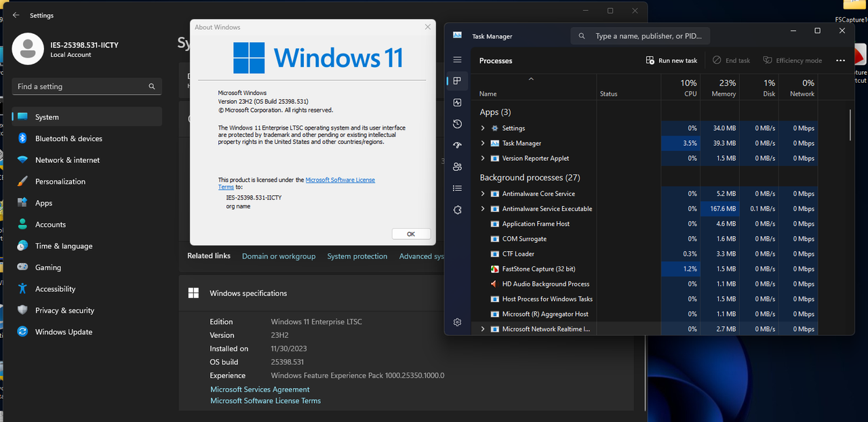
Task: Sort processes by Status column
Action: click(629, 88)
